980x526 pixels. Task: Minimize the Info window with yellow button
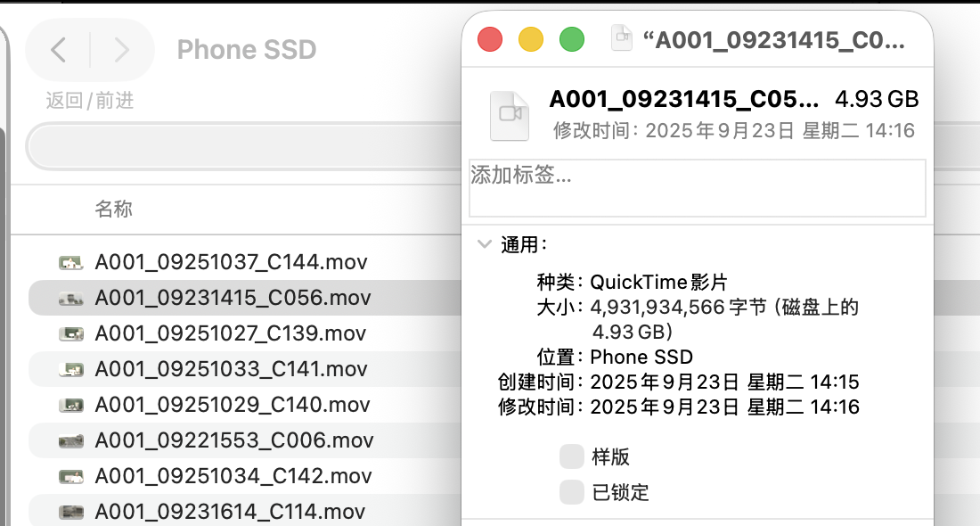click(531, 39)
